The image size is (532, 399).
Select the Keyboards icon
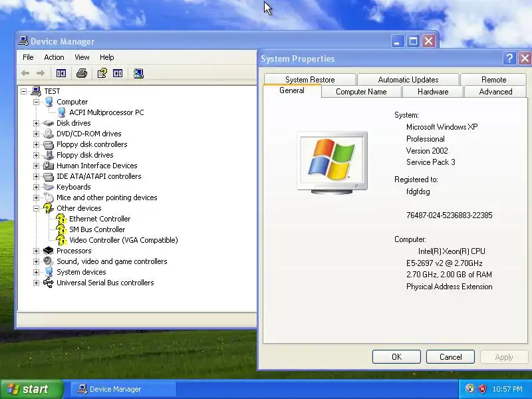click(x=49, y=187)
